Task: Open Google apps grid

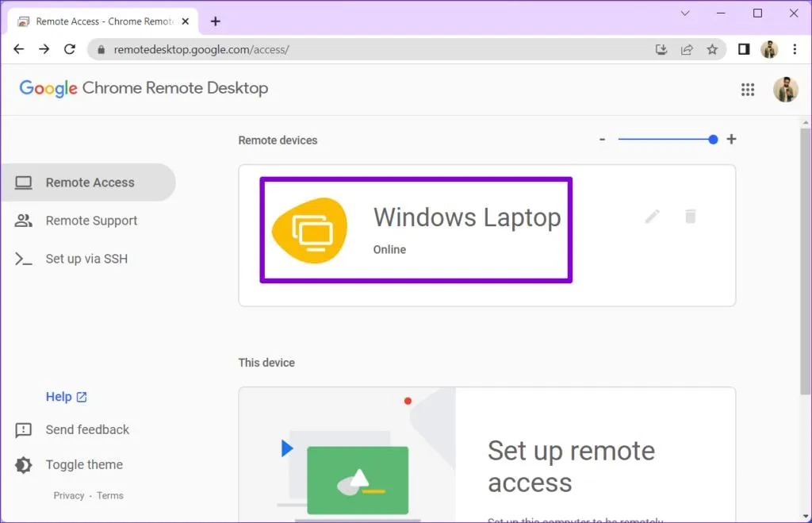Action: point(747,90)
